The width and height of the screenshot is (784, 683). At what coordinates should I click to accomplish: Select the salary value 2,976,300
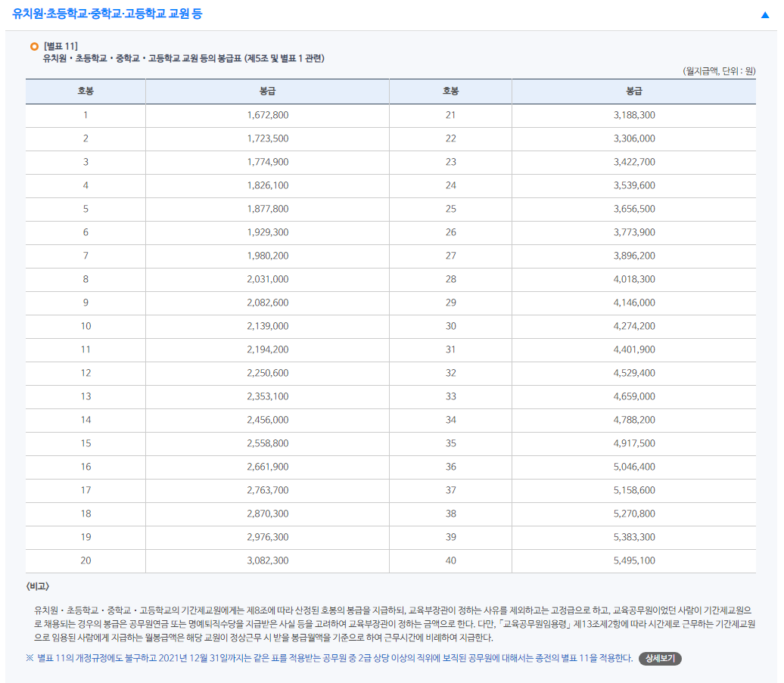267,538
